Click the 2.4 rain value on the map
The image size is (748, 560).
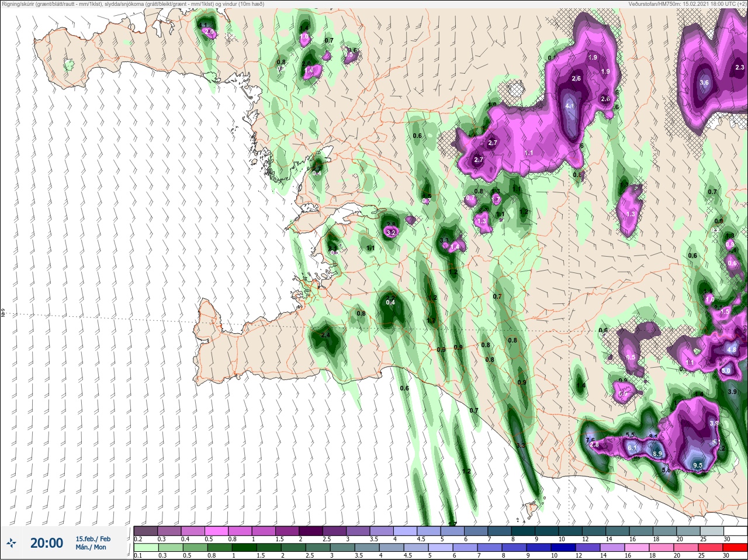tap(325, 335)
